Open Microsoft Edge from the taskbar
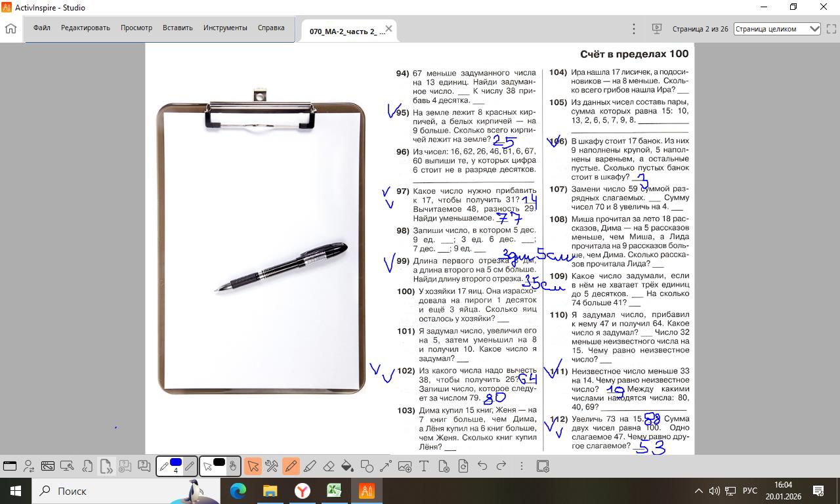The height and width of the screenshot is (504, 840). 238,491
